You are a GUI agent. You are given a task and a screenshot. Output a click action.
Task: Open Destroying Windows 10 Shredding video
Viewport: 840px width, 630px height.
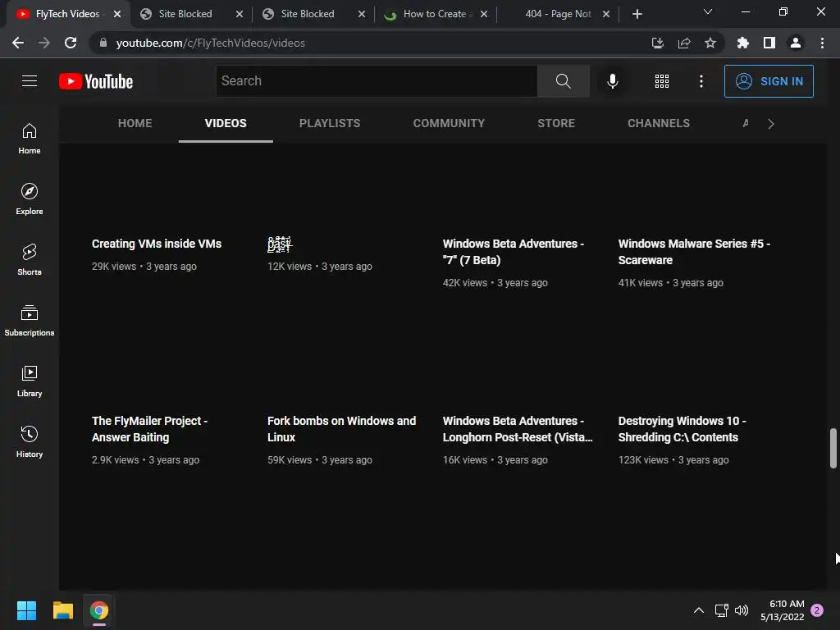682,429
